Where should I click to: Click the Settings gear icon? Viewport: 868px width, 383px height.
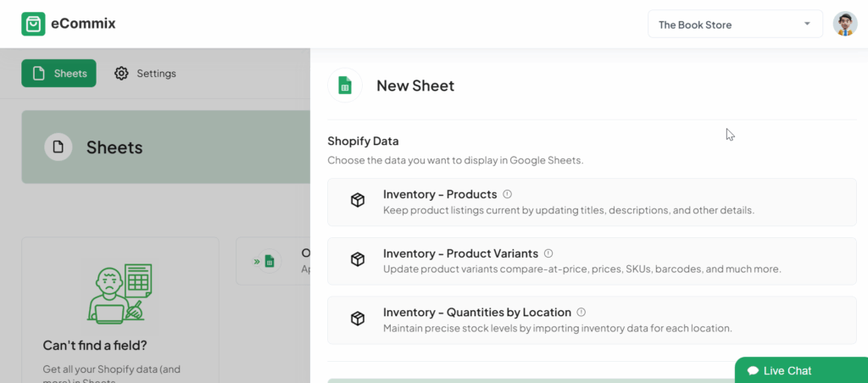[121, 73]
